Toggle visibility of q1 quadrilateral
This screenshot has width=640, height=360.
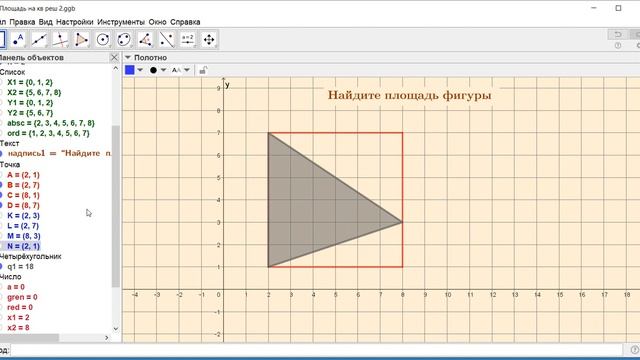(x=1, y=267)
